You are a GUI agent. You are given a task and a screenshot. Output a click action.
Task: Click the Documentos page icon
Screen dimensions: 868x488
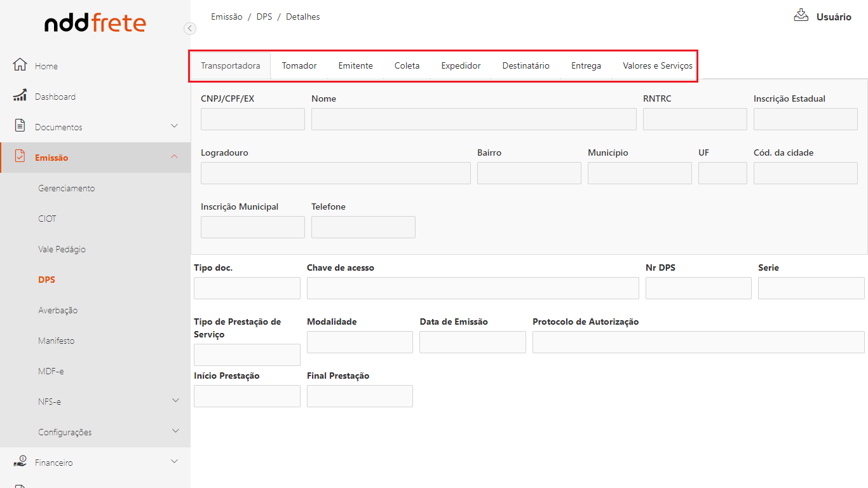(20, 126)
